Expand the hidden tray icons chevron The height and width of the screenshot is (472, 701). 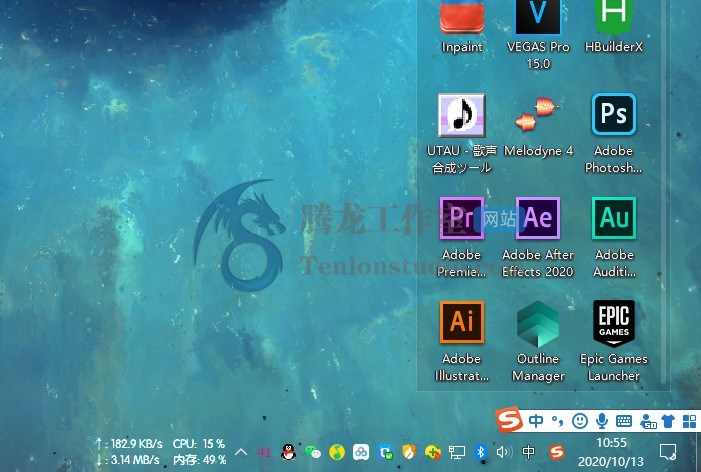click(x=241, y=452)
